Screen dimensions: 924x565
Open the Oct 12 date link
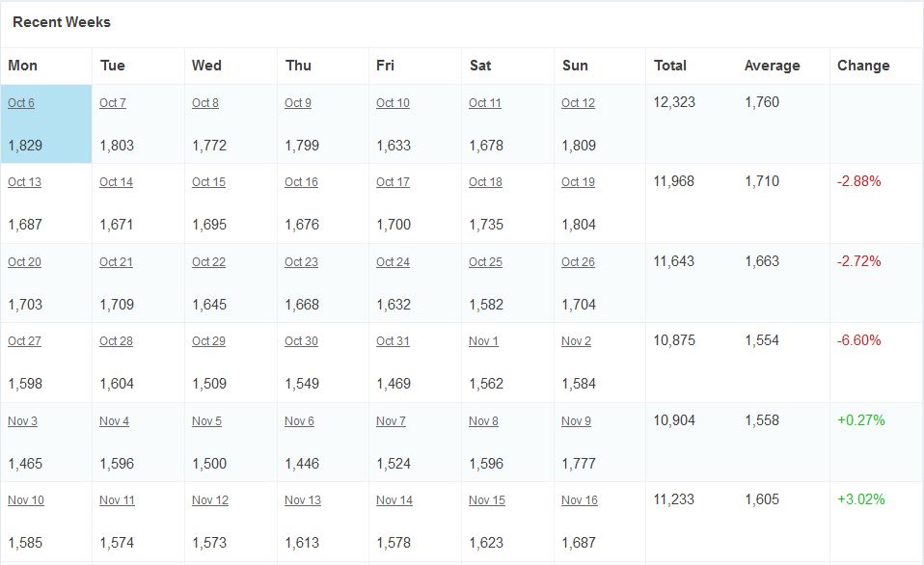[x=578, y=102]
